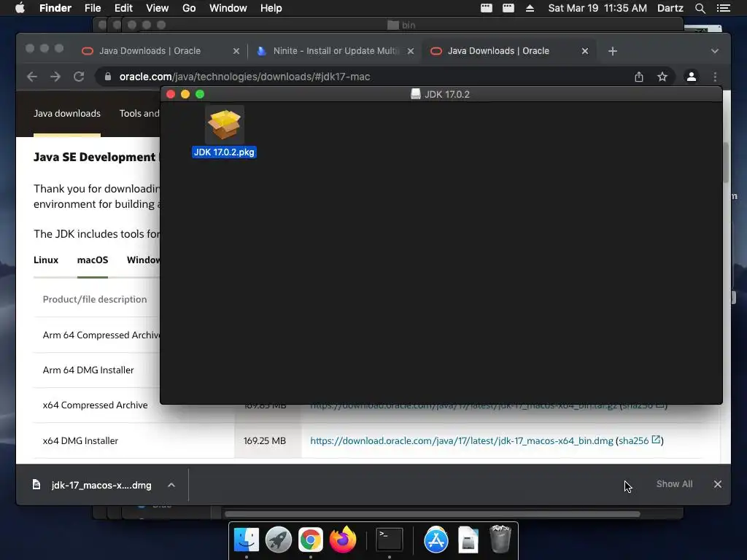Open the Control Center list icon
Image resolution: width=747 pixels, height=560 pixels.
click(724, 8)
